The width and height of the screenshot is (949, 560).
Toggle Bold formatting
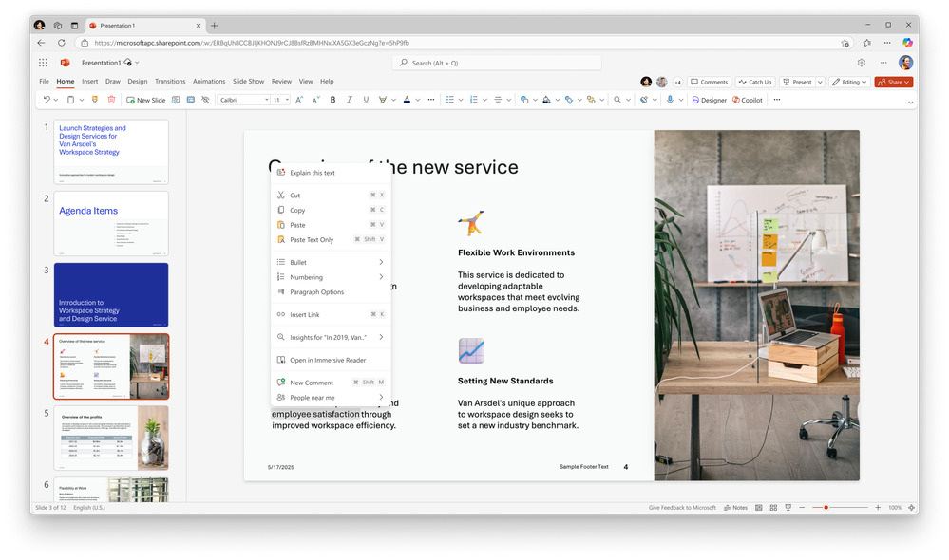coord(332,100)
